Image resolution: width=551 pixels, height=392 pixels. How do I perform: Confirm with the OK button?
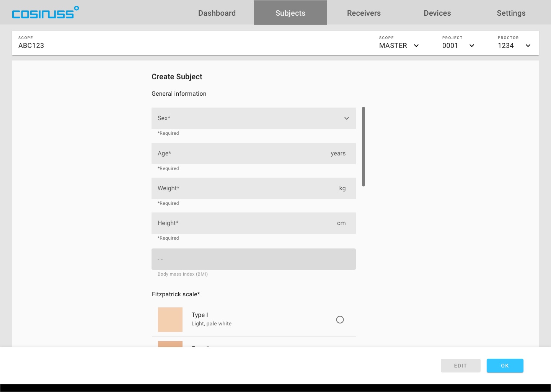(505, 366)
